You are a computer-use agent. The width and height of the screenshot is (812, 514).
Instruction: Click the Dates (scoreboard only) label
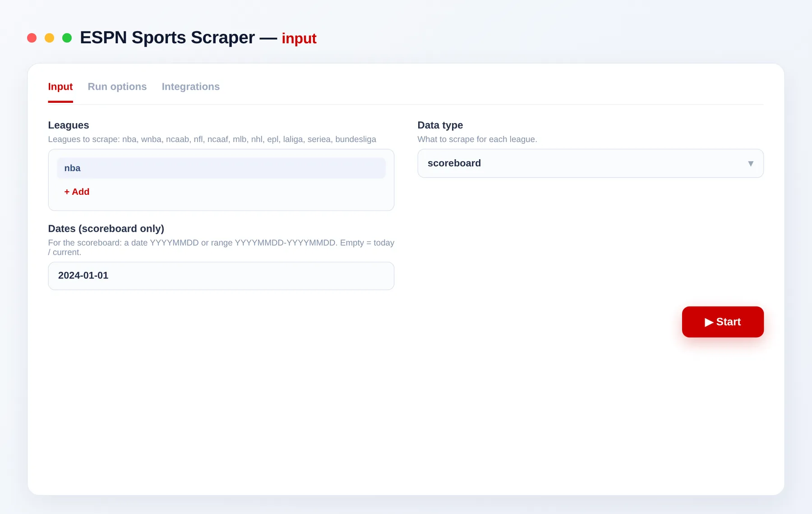click(106, 229)
